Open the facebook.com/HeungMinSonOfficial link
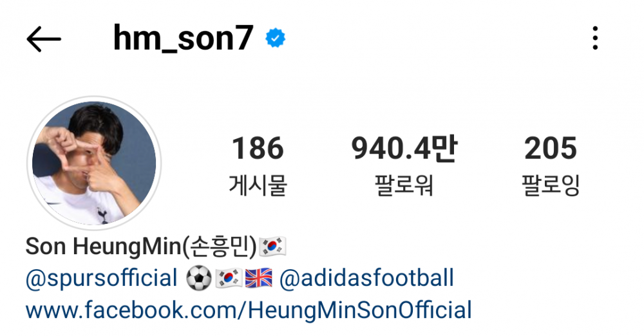Image resolution: width=644 pixels, height=336 pixels. pyautogui.click(x=249, y=310)
